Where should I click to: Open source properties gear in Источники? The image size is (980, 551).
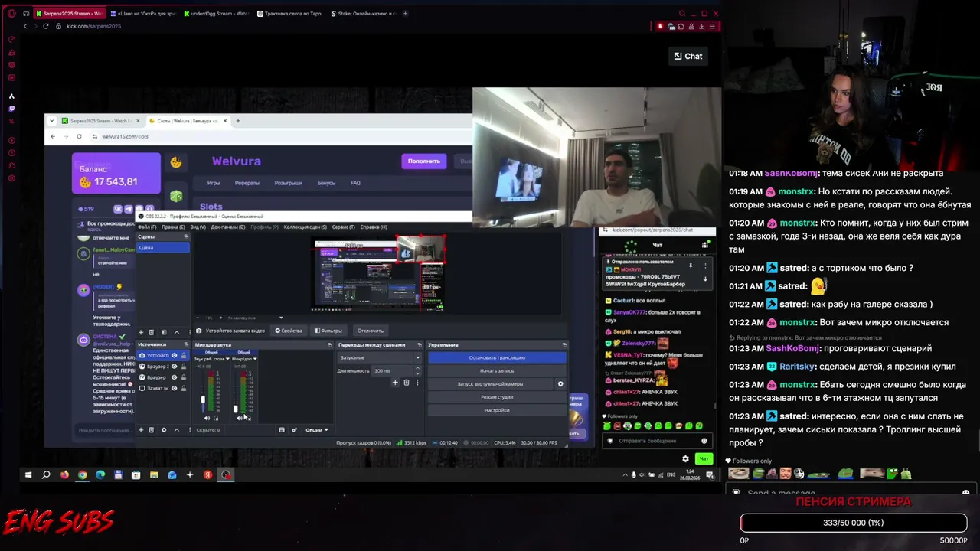tap(164, 430)
